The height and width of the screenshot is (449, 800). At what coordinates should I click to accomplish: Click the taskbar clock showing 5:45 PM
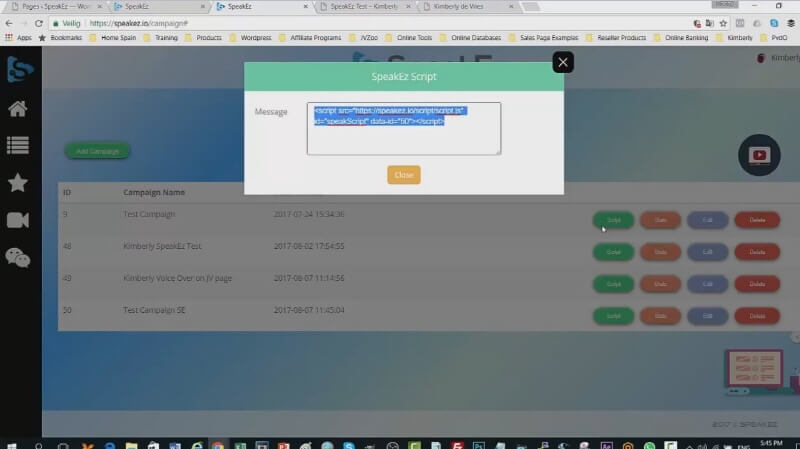(771, 443)
